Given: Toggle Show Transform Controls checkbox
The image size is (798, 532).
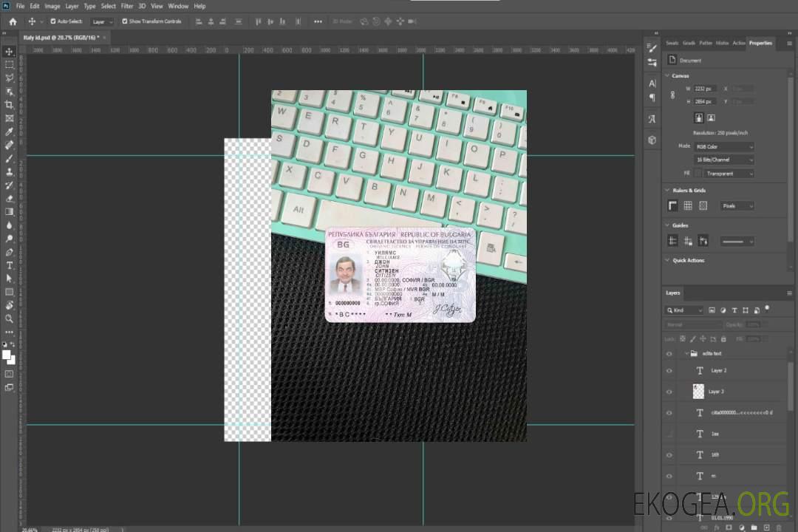Looking at the screenshot, I should coord(125,21).
